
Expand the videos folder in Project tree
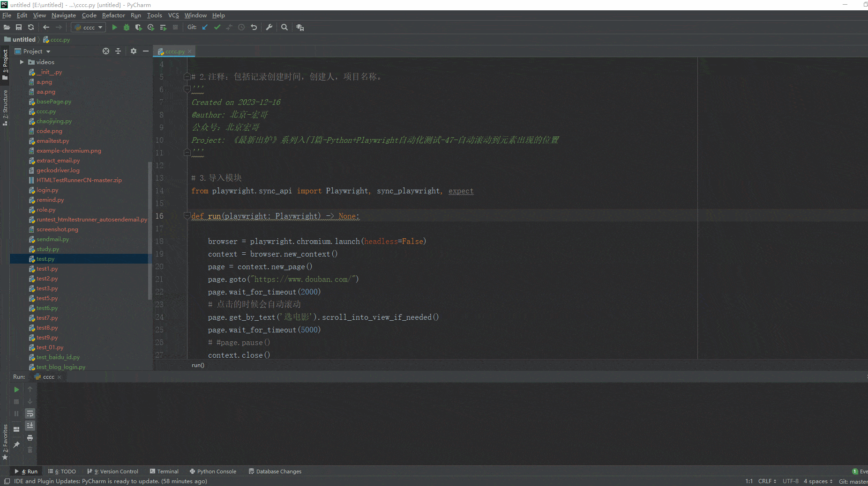point(22,62)
